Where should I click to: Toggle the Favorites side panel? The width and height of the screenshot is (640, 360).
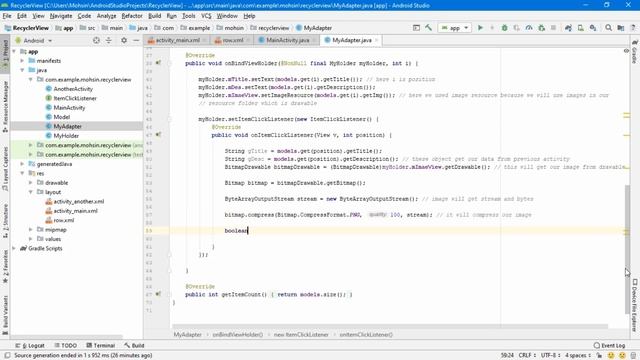tap(5, 267)
